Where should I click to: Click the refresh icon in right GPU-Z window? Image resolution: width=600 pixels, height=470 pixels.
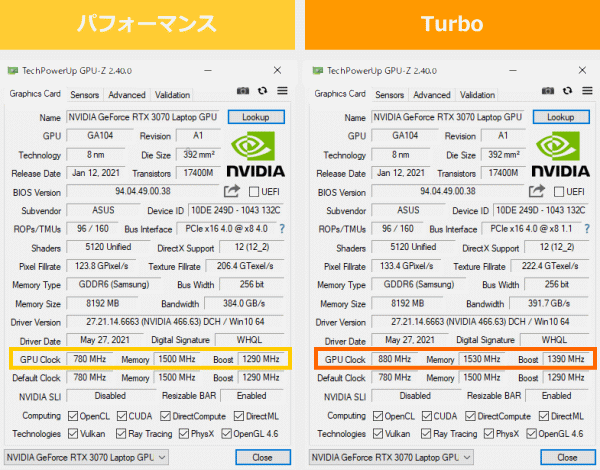[x=567, y=91]
